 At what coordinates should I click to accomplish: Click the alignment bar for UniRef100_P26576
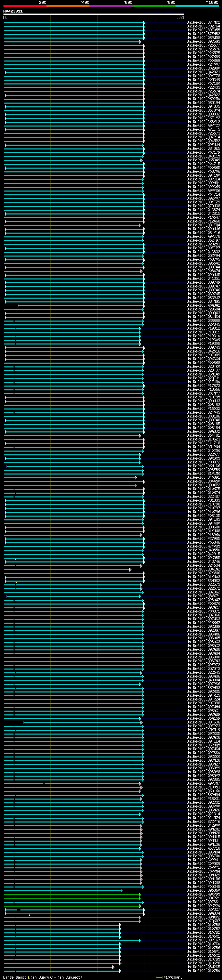click(74, 49)
